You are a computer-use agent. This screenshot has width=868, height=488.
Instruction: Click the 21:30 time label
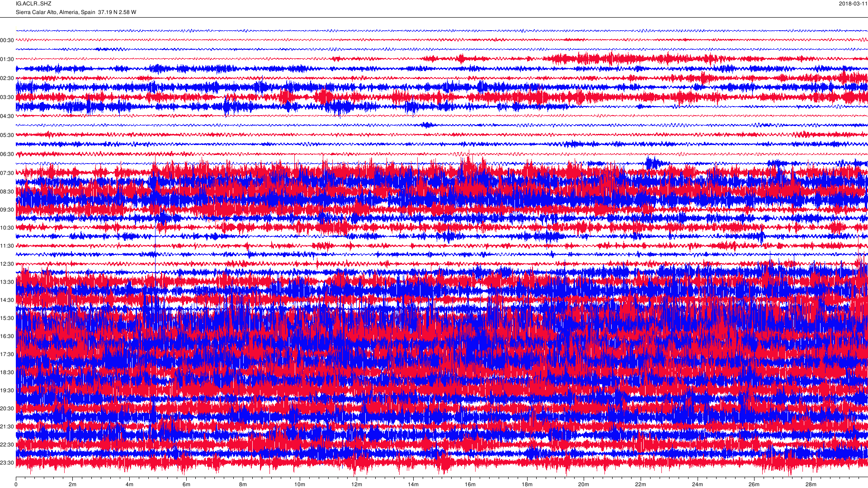(x=7, y=427)
